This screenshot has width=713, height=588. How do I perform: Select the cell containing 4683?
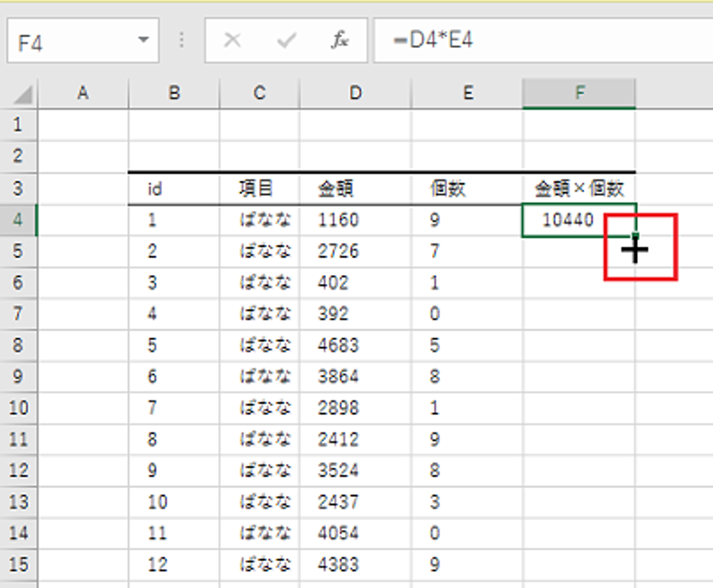pyautogui.click(x=356, y=345)
